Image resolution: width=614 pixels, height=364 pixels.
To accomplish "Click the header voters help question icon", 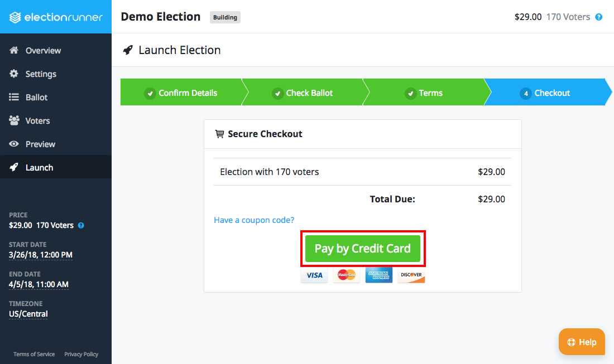I will 599,17.
